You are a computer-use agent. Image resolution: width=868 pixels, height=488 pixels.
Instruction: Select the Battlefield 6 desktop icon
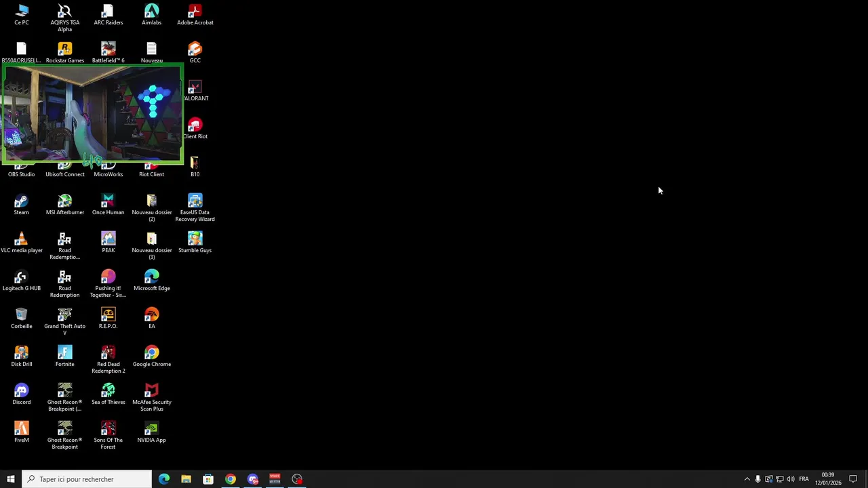[x=108, y=52]
